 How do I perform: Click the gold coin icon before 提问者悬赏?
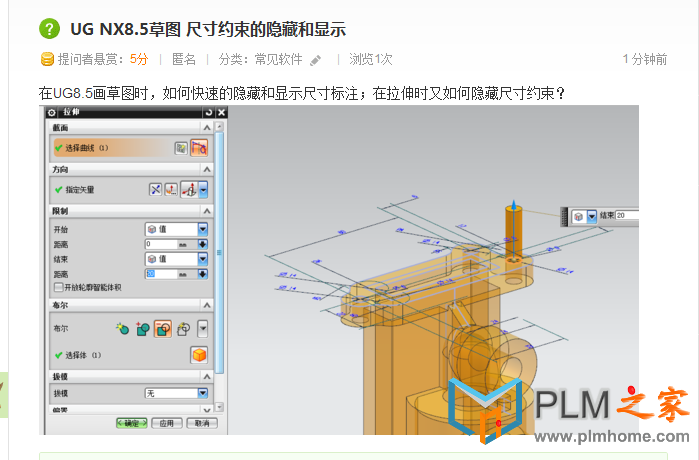pyautogui.click(x=47, y=59)
